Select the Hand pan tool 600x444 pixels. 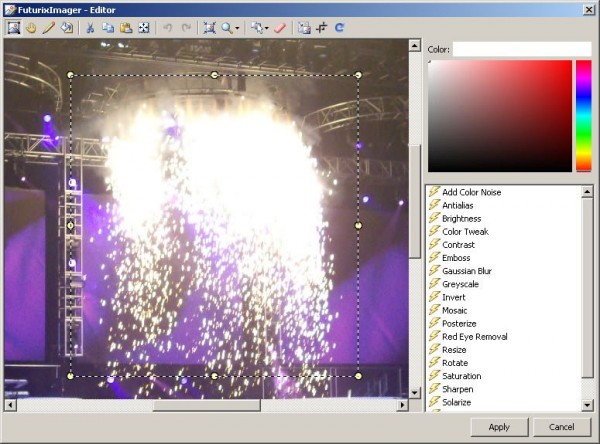pos(31,28)
